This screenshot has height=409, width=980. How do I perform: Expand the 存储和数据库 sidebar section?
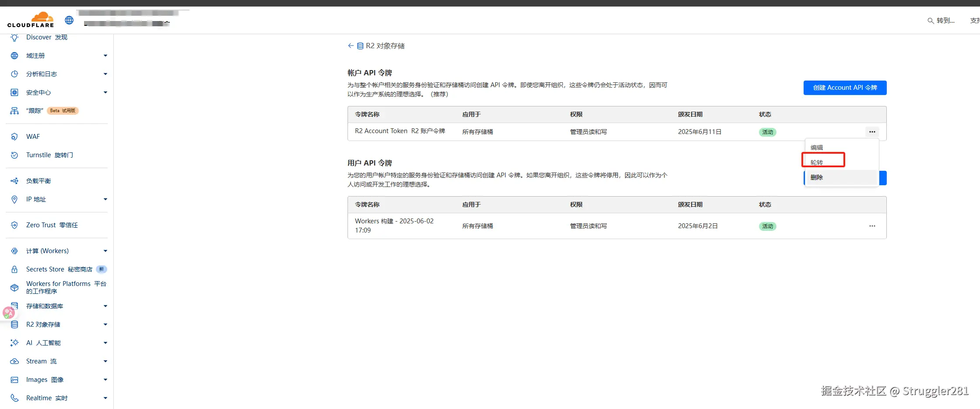coord(105,306)
